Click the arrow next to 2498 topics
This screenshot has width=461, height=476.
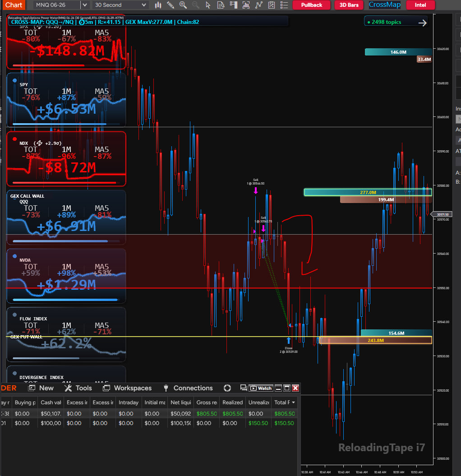pos(423,23)
